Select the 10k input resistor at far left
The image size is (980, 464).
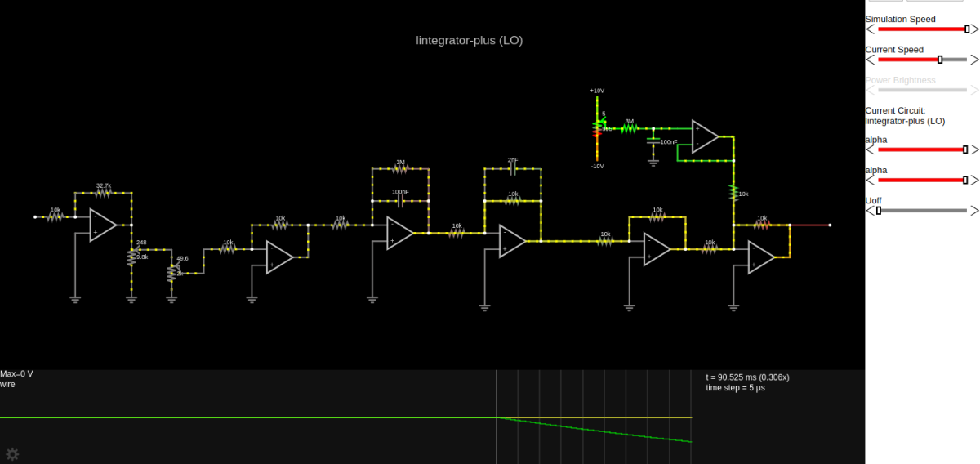(x=56, y=216)
